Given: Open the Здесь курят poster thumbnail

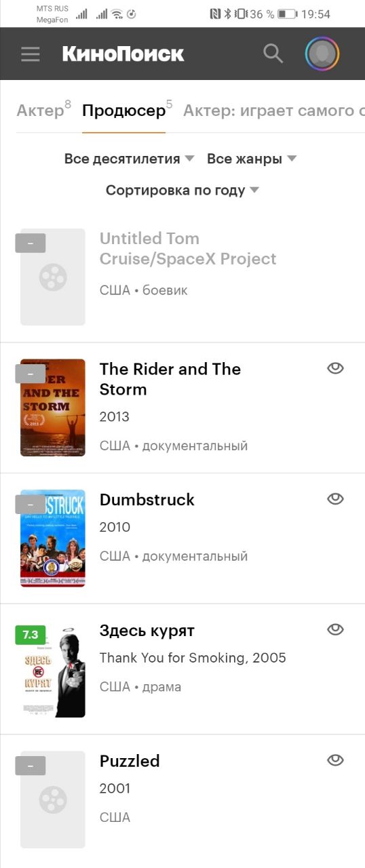Looking at the screenshot, I should pyautogui.click(x=53, y=669).
